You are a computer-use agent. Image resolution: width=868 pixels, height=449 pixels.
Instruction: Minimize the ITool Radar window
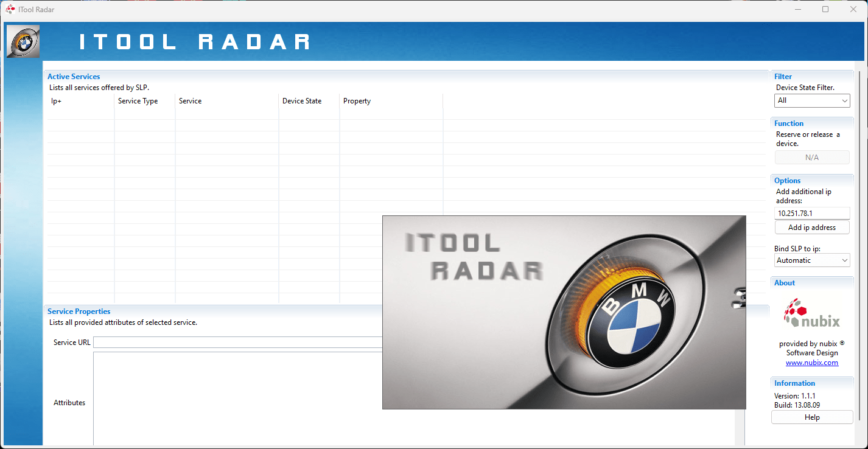click(798, 9)
